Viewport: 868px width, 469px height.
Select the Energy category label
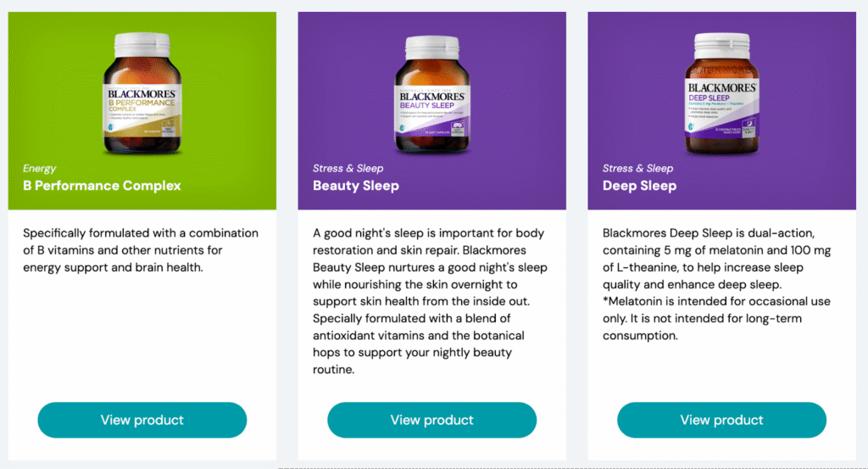(x=40, y=168)
